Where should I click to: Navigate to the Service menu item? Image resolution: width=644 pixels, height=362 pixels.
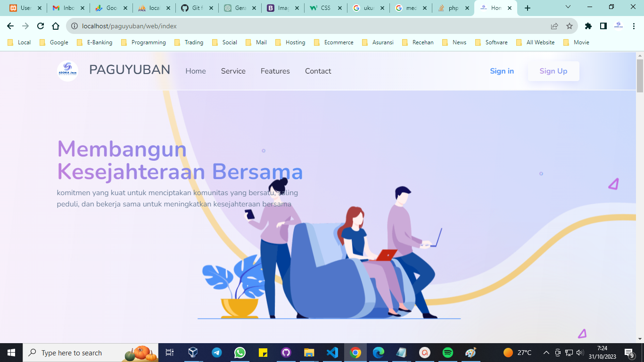point(233,71)
